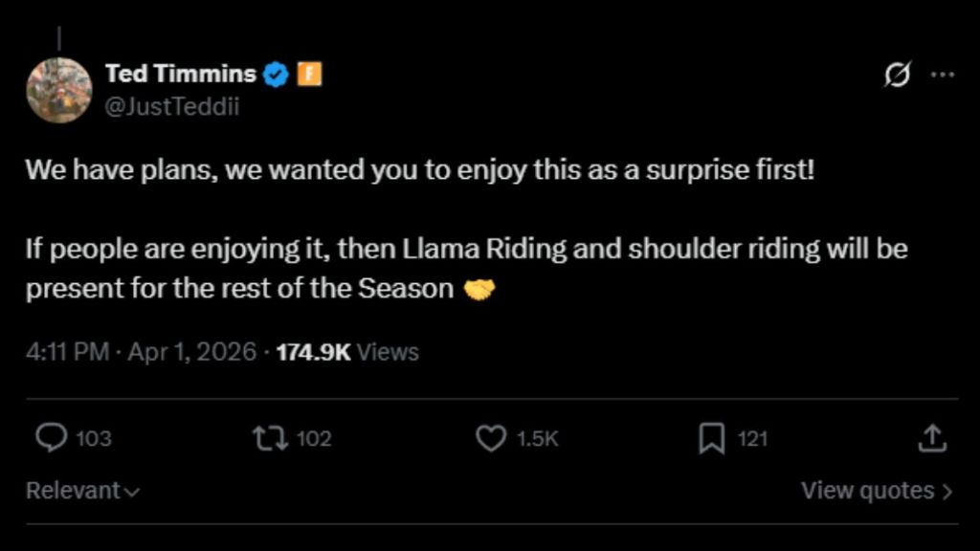Viewport: 980px width, 551px height.
Task: Click Ted Timmins' blue verified badge
Action: pyautogui.click(x=277, y=73)
